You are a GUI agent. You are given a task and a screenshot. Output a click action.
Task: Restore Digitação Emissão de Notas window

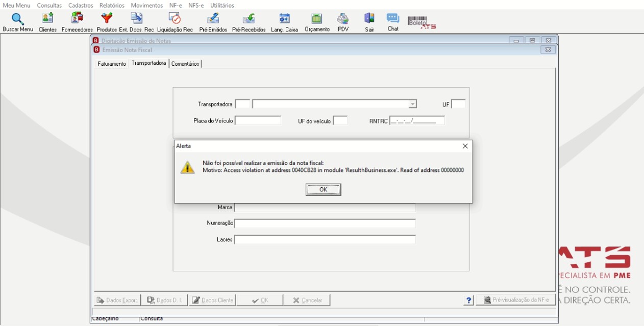click(x=532, y=41)
